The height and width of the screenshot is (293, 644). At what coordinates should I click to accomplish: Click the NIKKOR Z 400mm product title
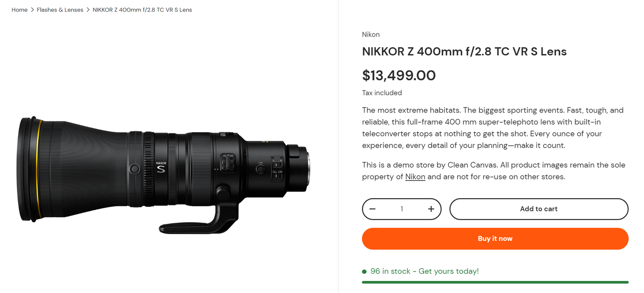pos(464,51)
